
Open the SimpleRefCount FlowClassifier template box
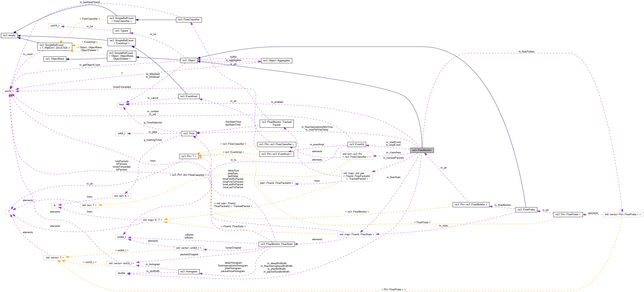pyautogui.click(x=122, y=20)
